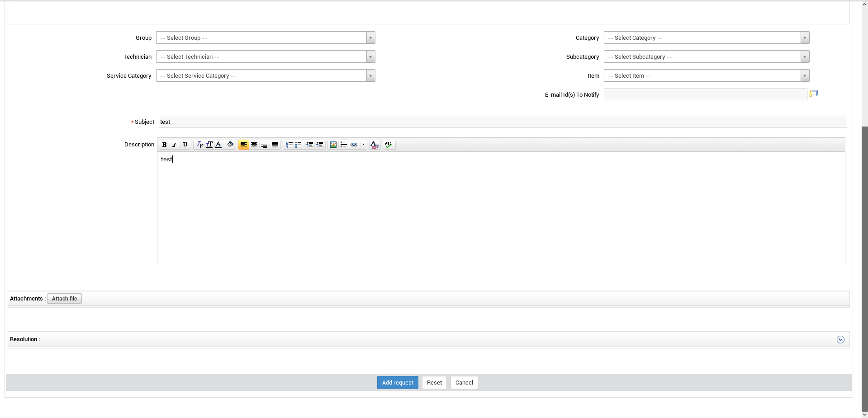The width and height of the screenshot is (868, 418).
Task: Open the more options arrow beside link icon
Action: pyautogui.click(x=363, y=145)
